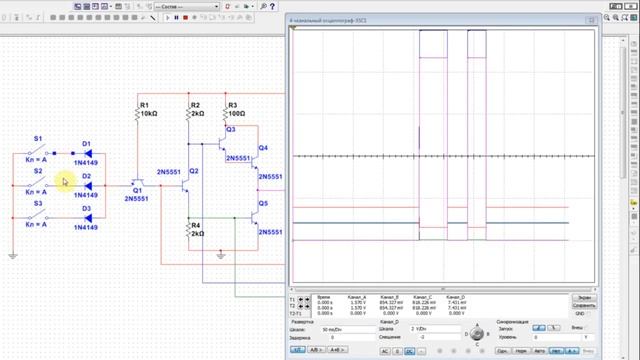640x360 pixels.
Task: Select the wire drawing line tool
Action: pos(153,18)
